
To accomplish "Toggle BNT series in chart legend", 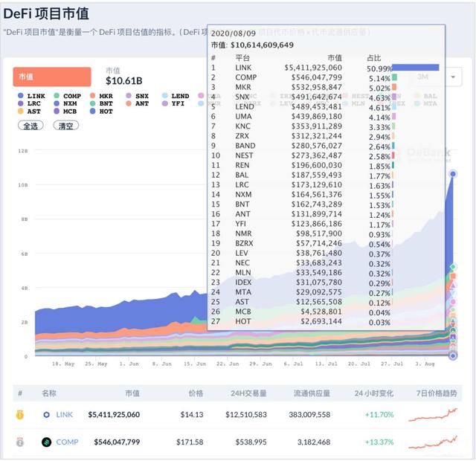I will (x=101, y=103).
